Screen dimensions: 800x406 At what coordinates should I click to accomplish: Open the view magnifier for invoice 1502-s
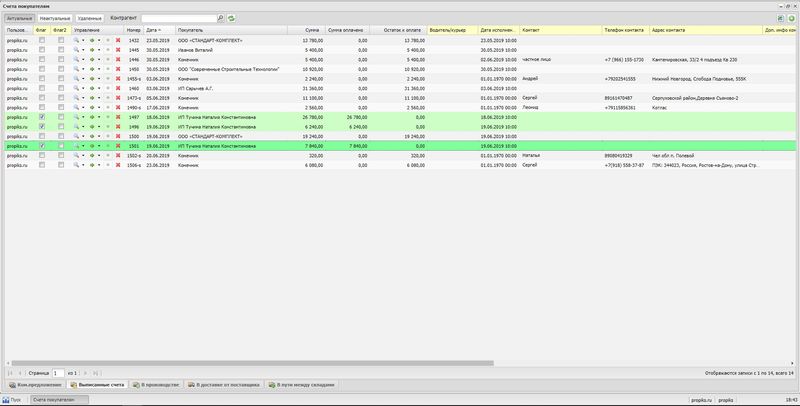click(77, 156)
